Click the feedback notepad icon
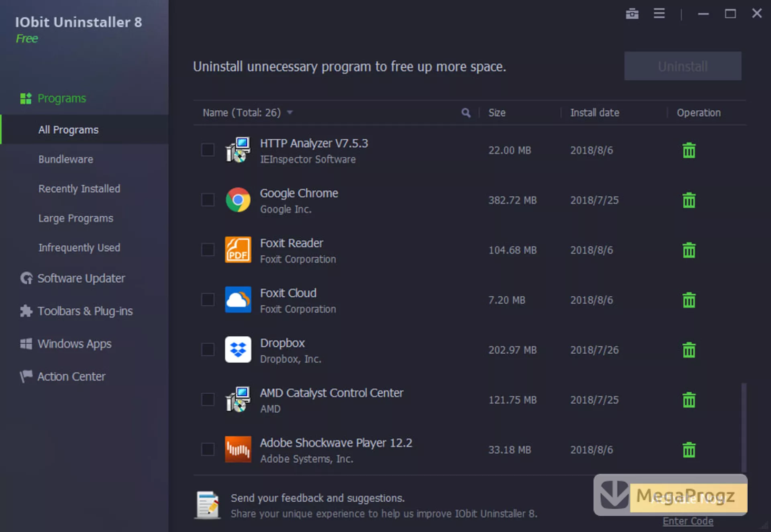Screen dimensions: 771x532 click(x=208, y=505)
